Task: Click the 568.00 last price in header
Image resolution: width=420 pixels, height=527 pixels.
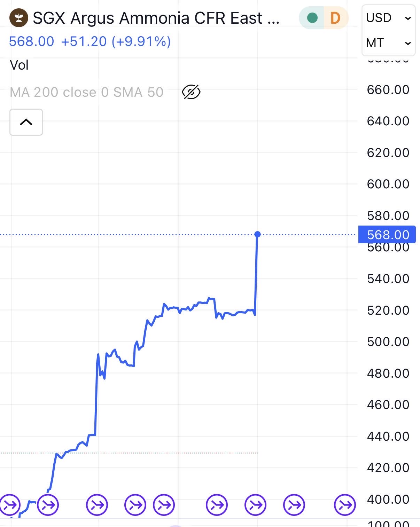Action: tap(31, 41)
